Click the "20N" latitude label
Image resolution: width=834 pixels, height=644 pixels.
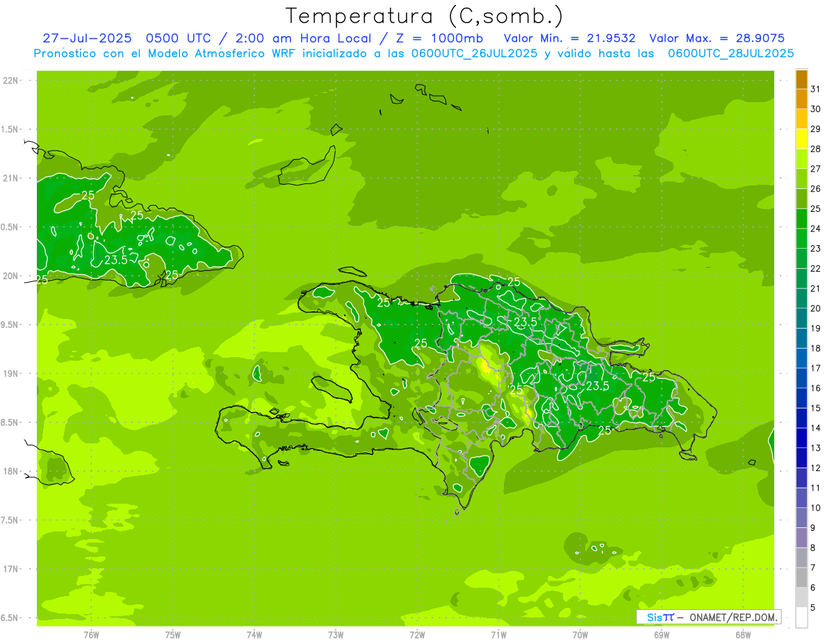click(10, 276)
